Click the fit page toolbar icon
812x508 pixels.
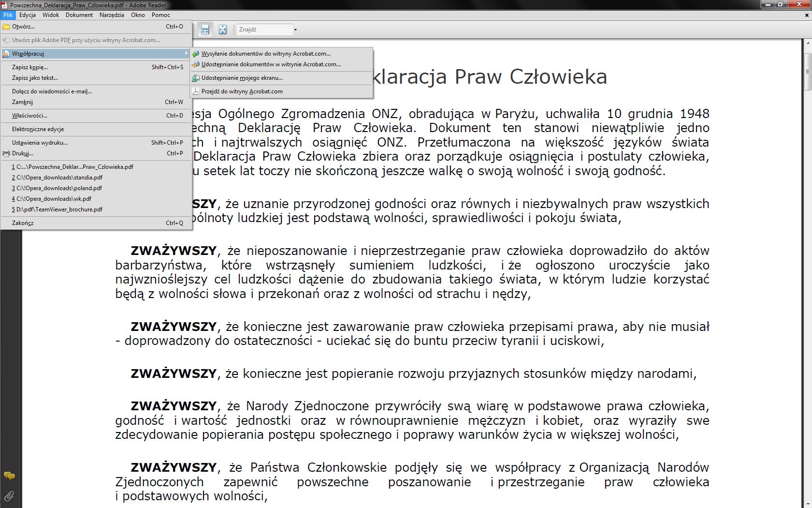[x=222, y=30]
